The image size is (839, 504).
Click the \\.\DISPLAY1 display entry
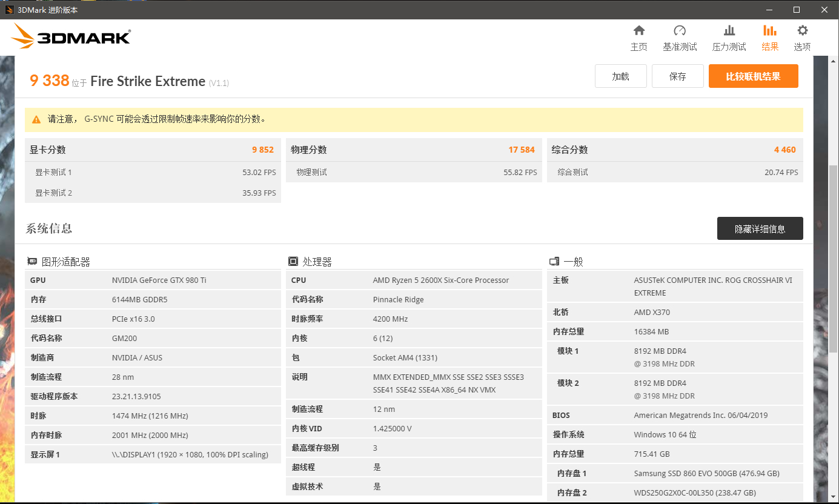click(190, 454)
